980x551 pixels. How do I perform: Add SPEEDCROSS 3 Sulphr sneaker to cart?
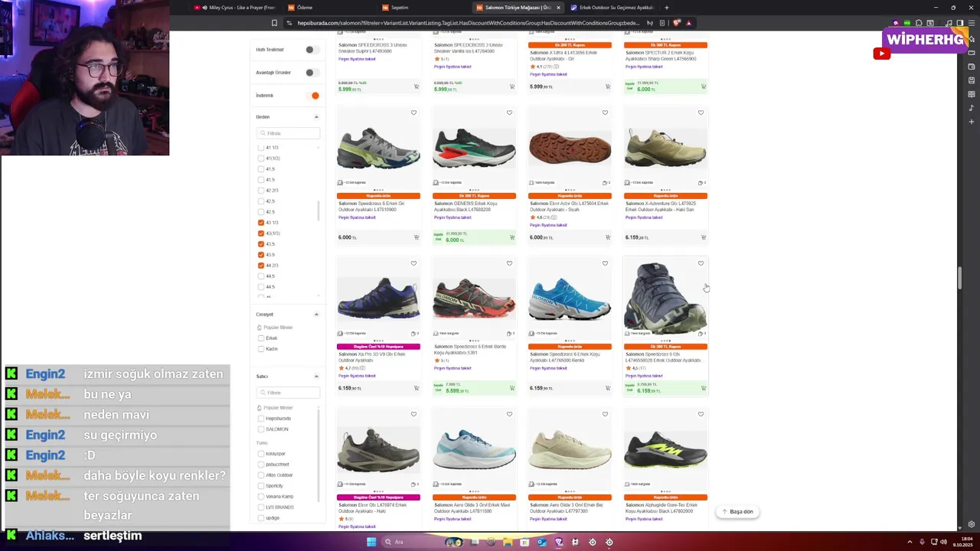pyautogui.click(x=416, y=86)
